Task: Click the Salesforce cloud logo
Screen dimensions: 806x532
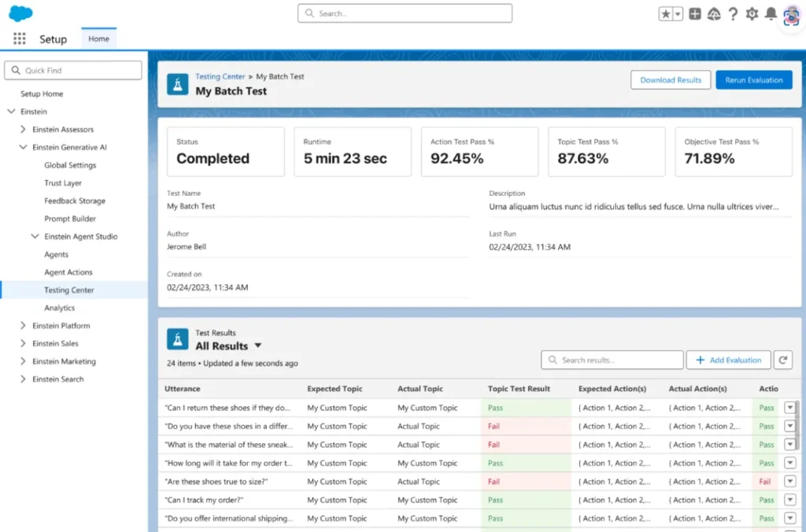Action: (20, 13)
